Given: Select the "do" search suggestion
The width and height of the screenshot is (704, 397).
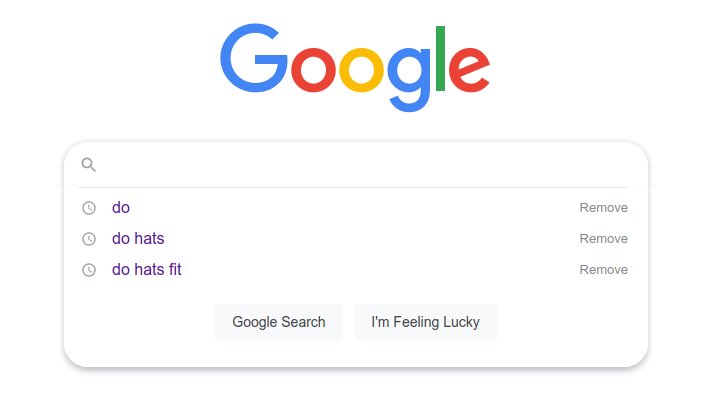Looking at the screenshot, I should (x=121, y=207).
